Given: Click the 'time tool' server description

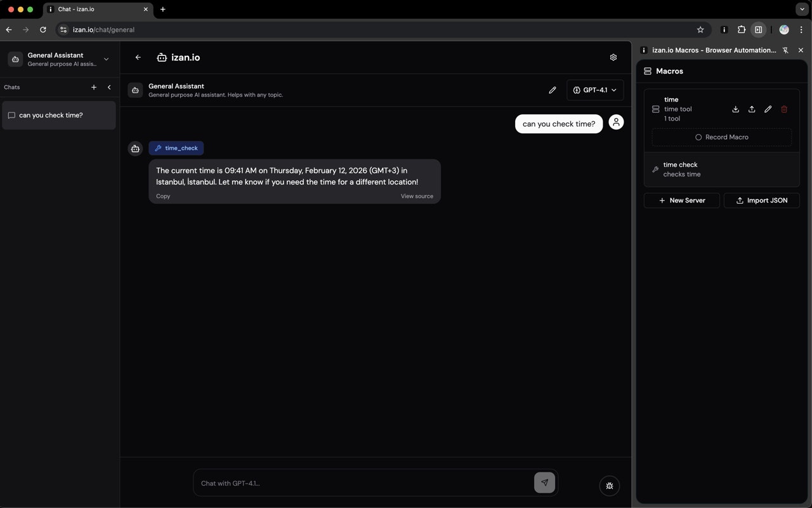Looking at the screenshot, I should point(678,109).
